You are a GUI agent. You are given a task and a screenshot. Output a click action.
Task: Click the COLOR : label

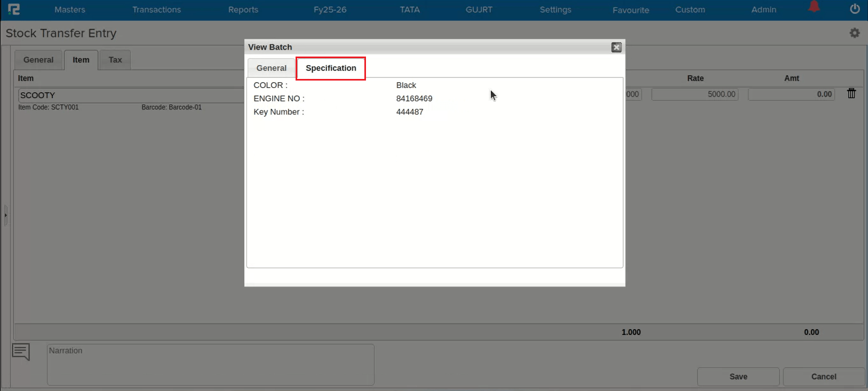(270, 85)
